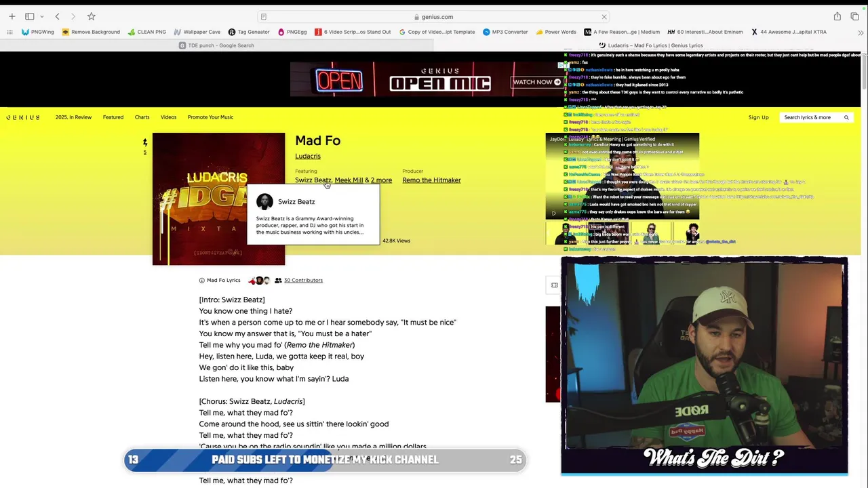Image resolution: width=868 pixels, height=488 pixels.
Task: Open MP3 Converter bookmark
Action: click(505, 32)
